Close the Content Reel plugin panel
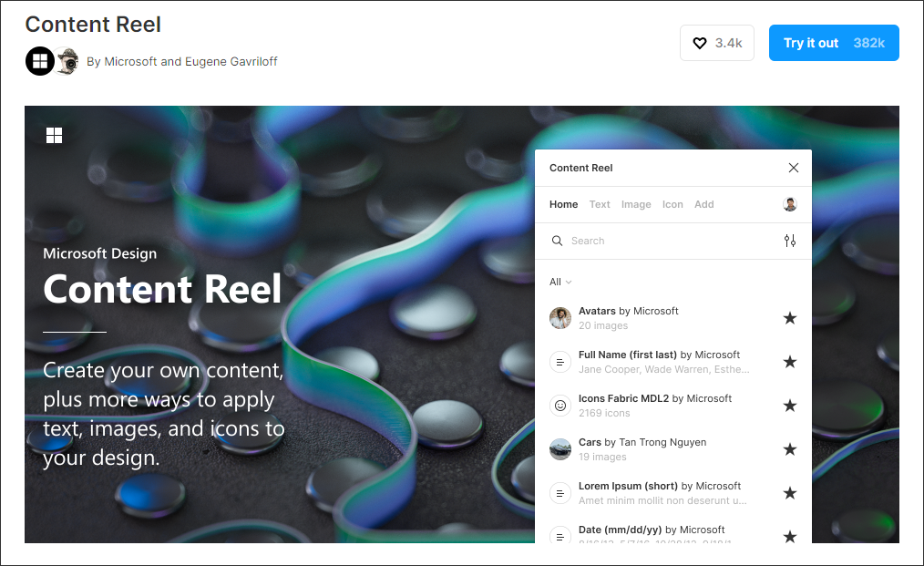This screenshot has width=924, height=566. tap(793, 168)
